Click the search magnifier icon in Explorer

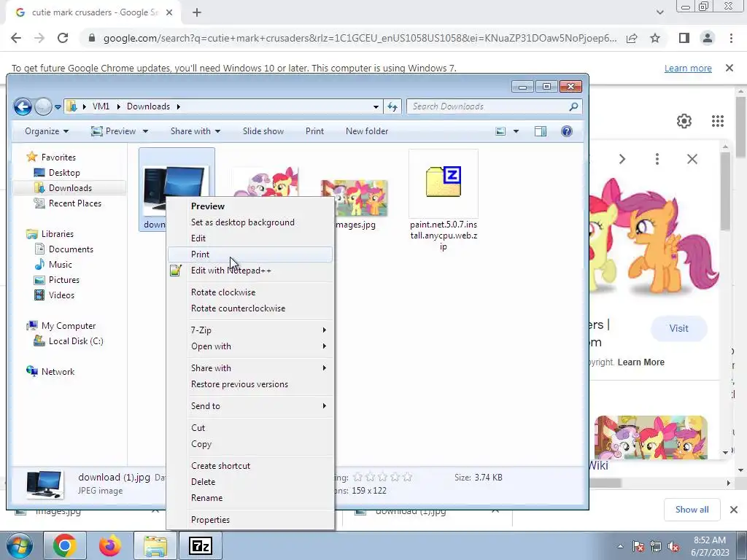(573, 106)
